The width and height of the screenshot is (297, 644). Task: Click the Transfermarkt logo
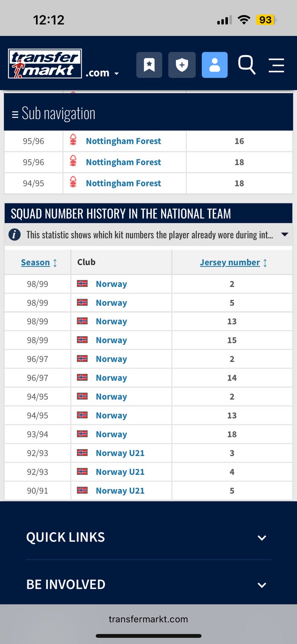coord(45,64)
